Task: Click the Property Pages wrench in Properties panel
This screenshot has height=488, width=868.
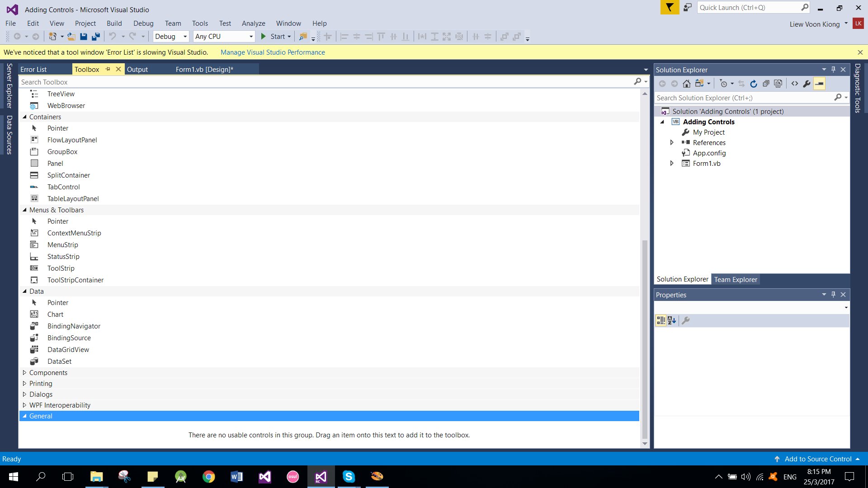Action: pyautogui.click(x=686, y=320)
